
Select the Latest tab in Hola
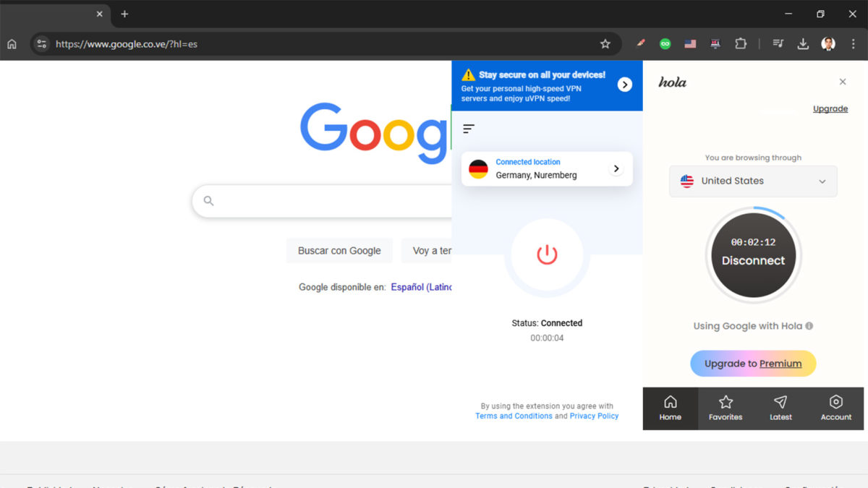coord(780,408)
